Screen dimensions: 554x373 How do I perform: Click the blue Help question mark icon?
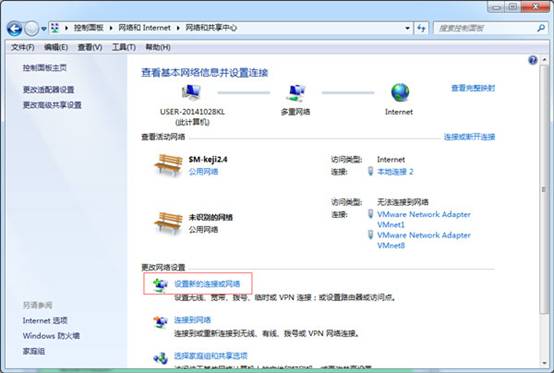(533, 60)
